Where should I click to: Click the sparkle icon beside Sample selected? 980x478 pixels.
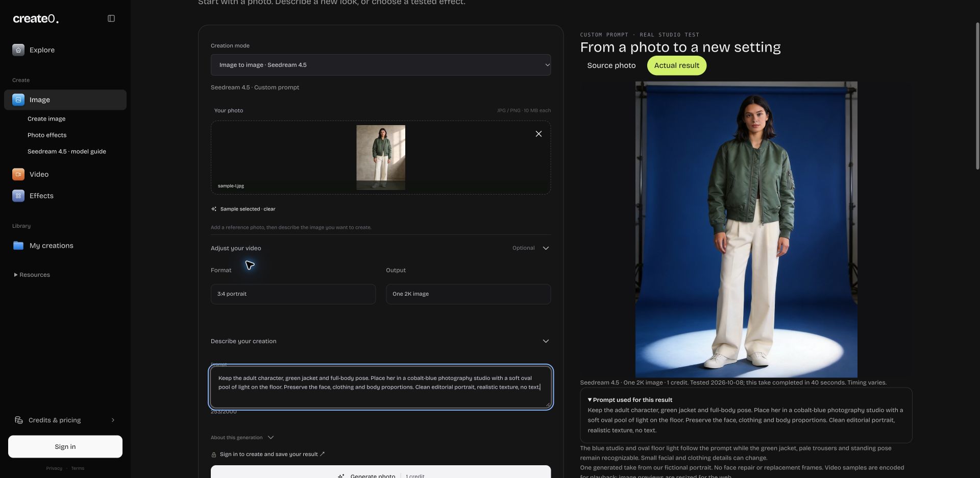pyautogui.click(x=214, y=209)
